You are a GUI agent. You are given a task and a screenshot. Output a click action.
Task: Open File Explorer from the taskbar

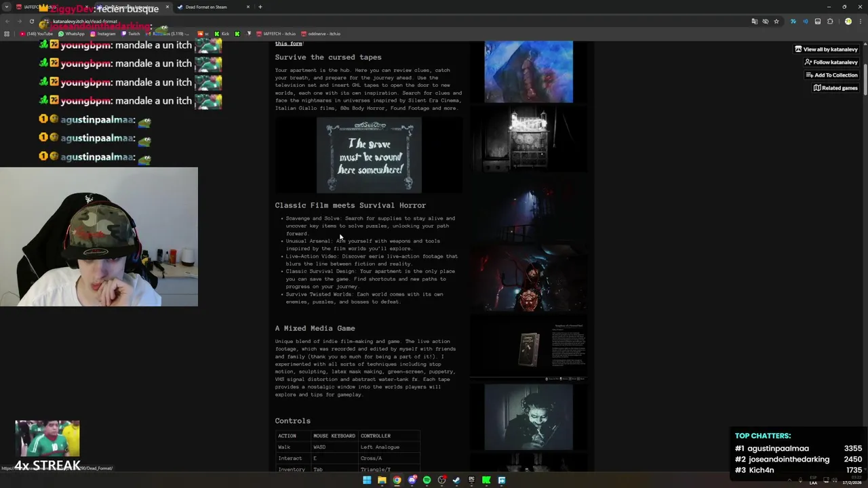pos(382,480)
